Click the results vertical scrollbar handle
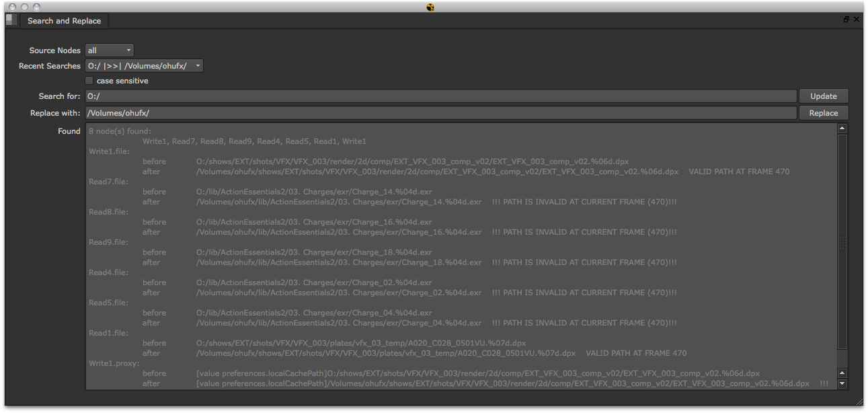Image resolution: width=868 pixels, height=413 pixels. pos(842,242)
